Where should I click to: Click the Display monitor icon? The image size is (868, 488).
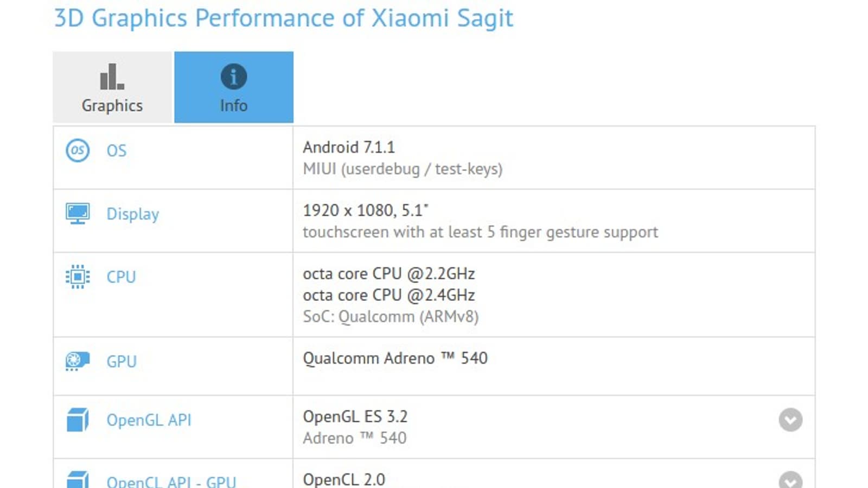pyautogui.click(x=78, y=213)
